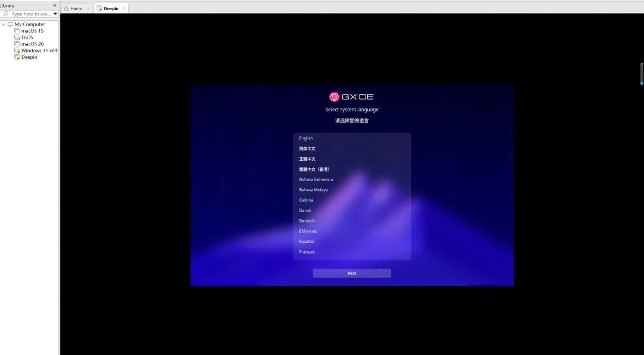Collapse the My Computer tree node
This screenshot has height=355, width=644.
[x=4, y=24]
